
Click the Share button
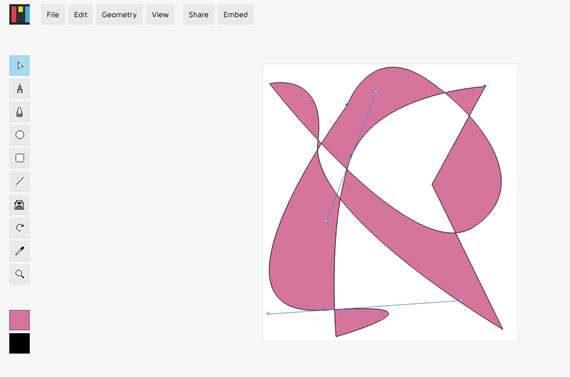[198, 15]
